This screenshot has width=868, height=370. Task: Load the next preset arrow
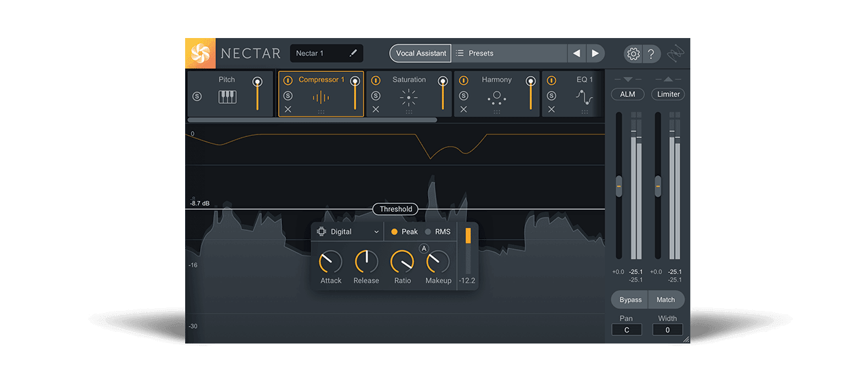(x=595, y=53)
